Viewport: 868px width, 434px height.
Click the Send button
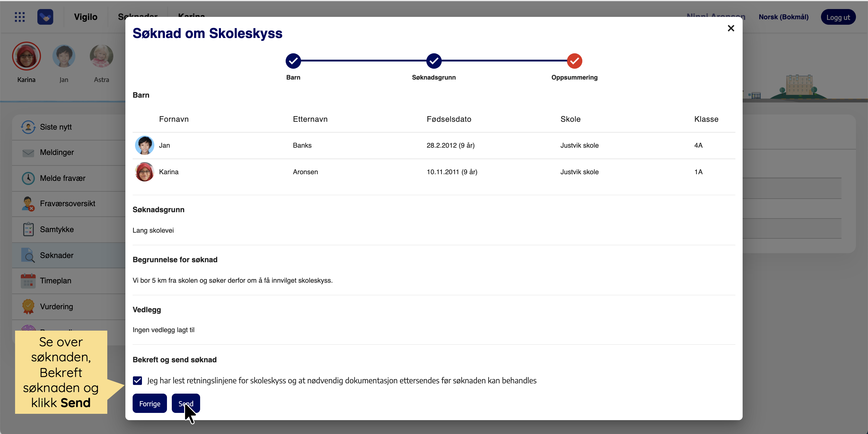click(x=186, y=403)
